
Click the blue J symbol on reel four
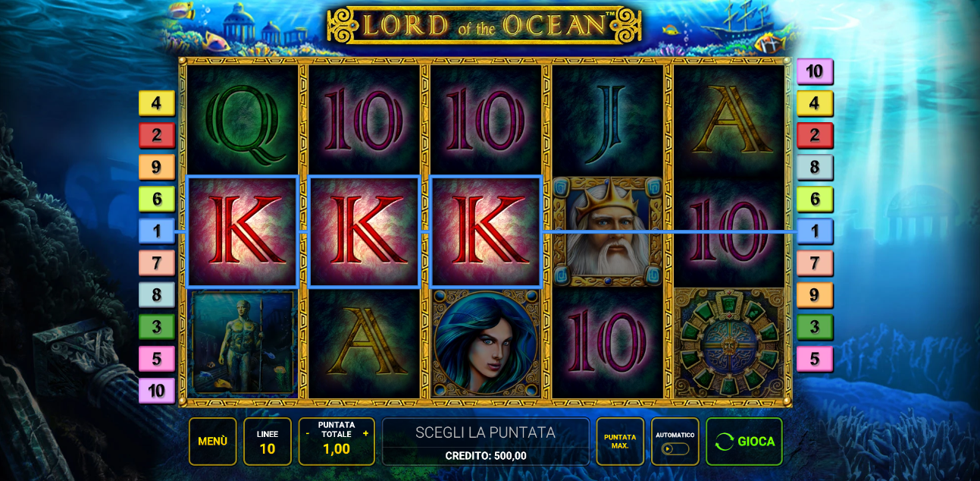(608, 121)
